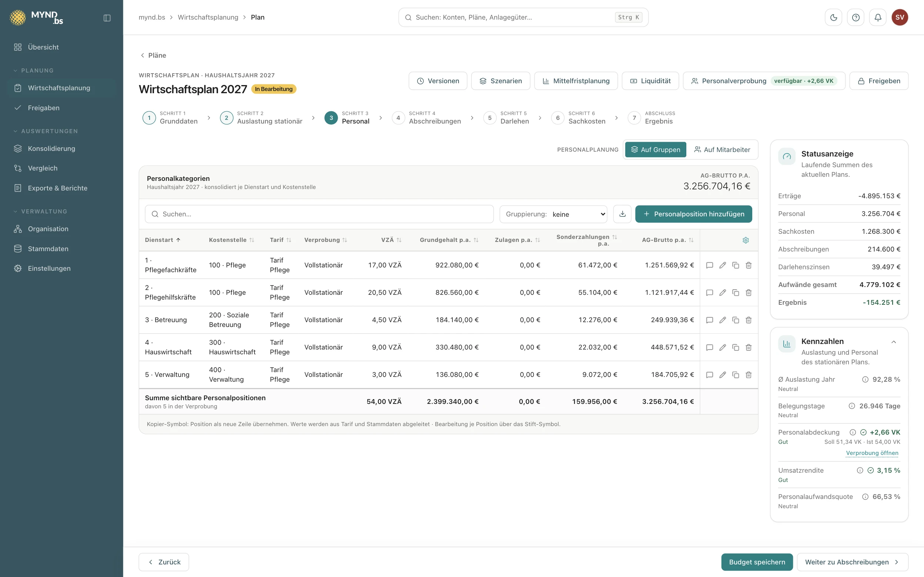Select Auf Gruppen planning mode
The width and height of the screenshot is (924, 577).
coord(656,149)
